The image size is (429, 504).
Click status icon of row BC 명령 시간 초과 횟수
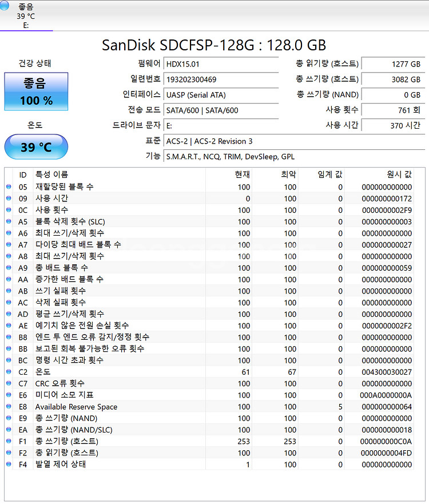[9, 360]
